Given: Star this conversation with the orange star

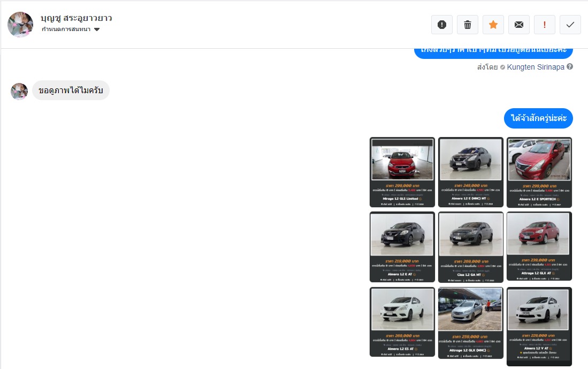Looking at the screenshot, I should 493,25.
